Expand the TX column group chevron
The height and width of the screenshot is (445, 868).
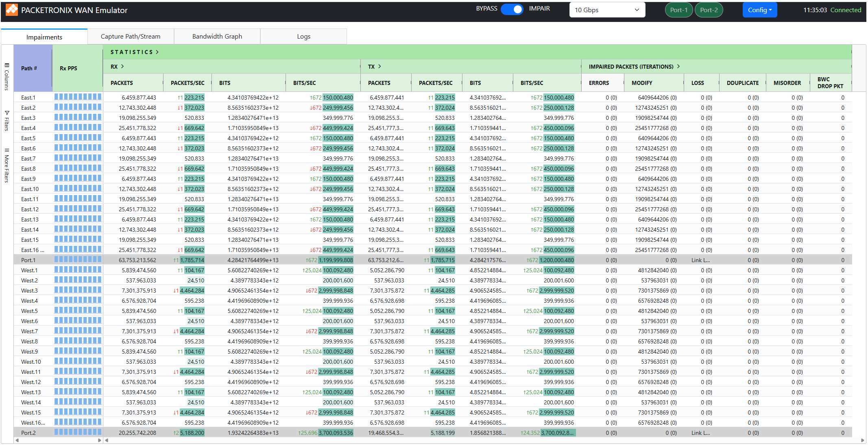coord(379,66)
